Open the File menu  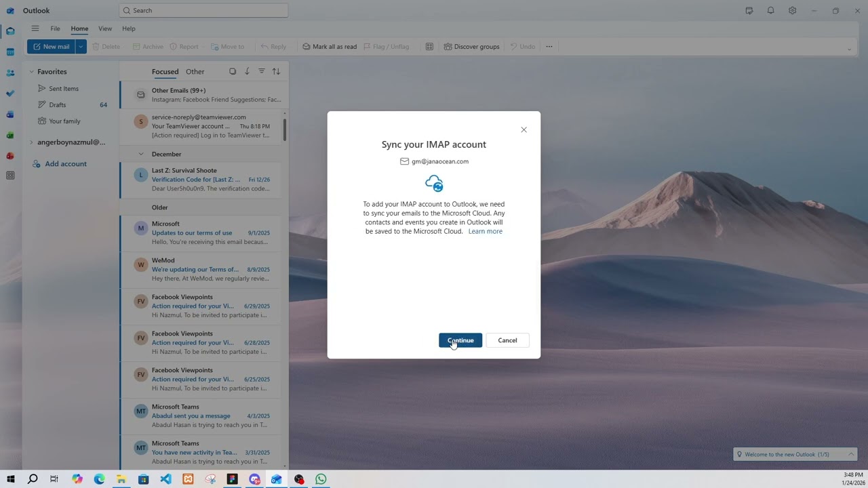(55, 28)
